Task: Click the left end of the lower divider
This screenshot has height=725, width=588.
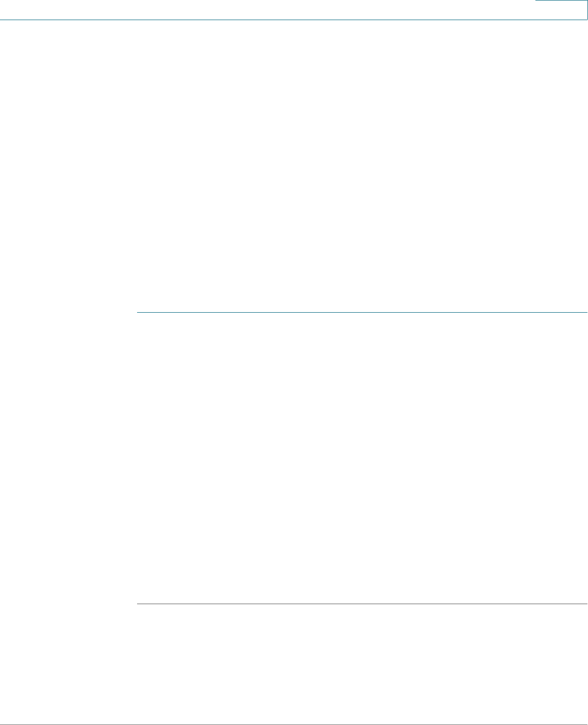Action: (x=138, y=604)
